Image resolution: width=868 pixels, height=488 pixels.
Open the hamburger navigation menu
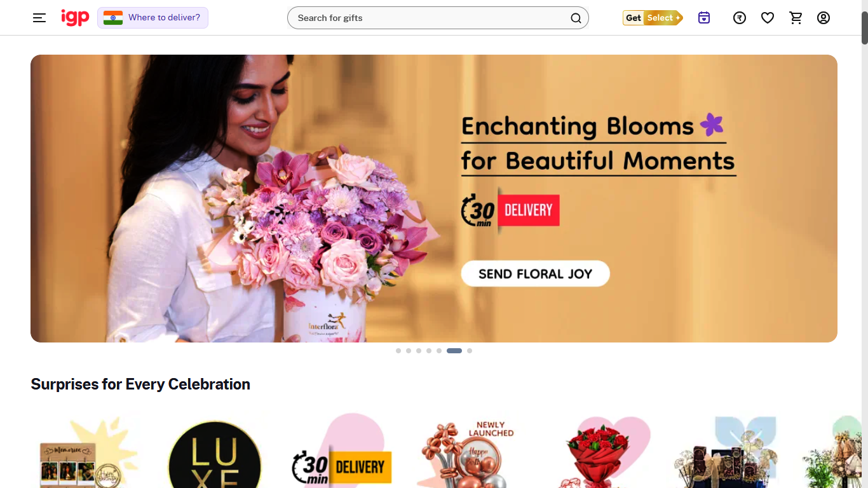pos(39,18)
